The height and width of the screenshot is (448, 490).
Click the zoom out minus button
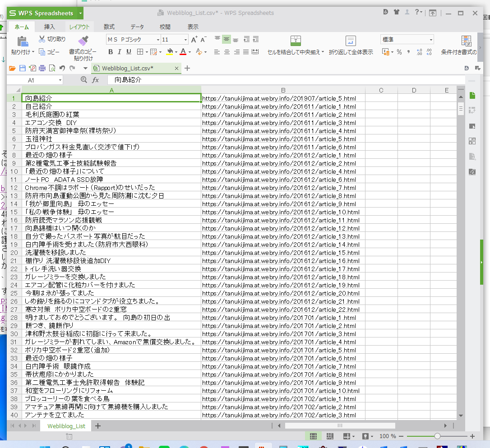[401, 436]
